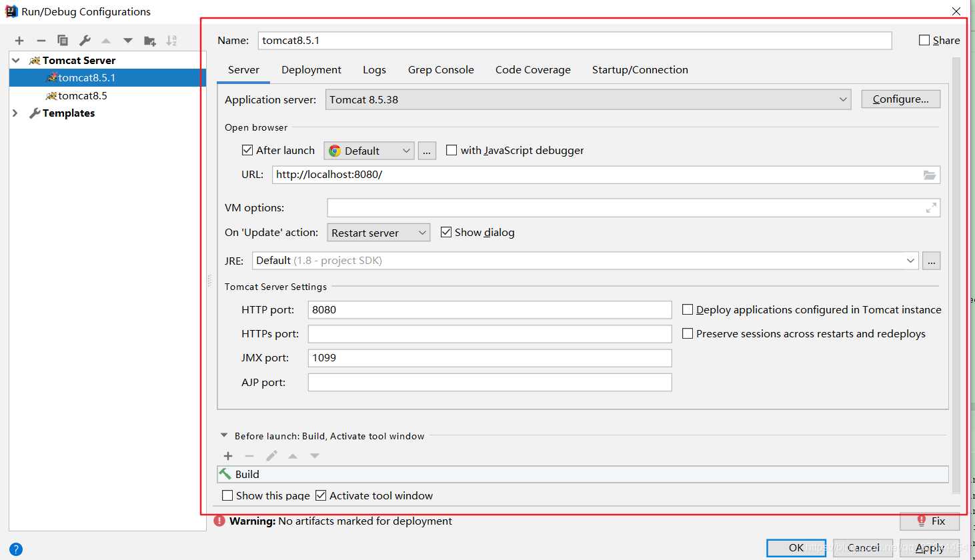
Task: Open the Startup/Connection tab
Action: tap(640, 69)
